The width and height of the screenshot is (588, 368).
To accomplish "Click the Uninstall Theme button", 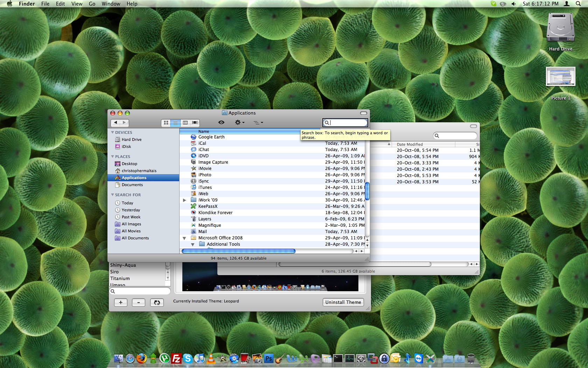I will [343, 302].
